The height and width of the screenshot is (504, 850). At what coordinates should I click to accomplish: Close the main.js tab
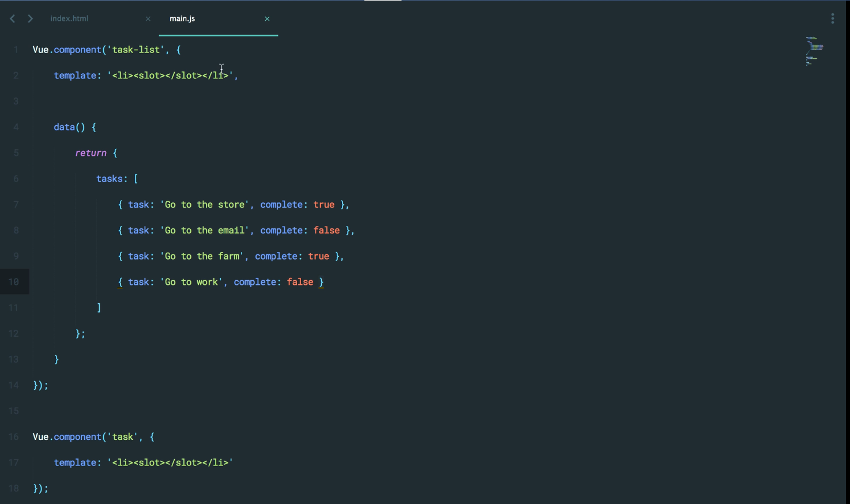coord(267,18)
